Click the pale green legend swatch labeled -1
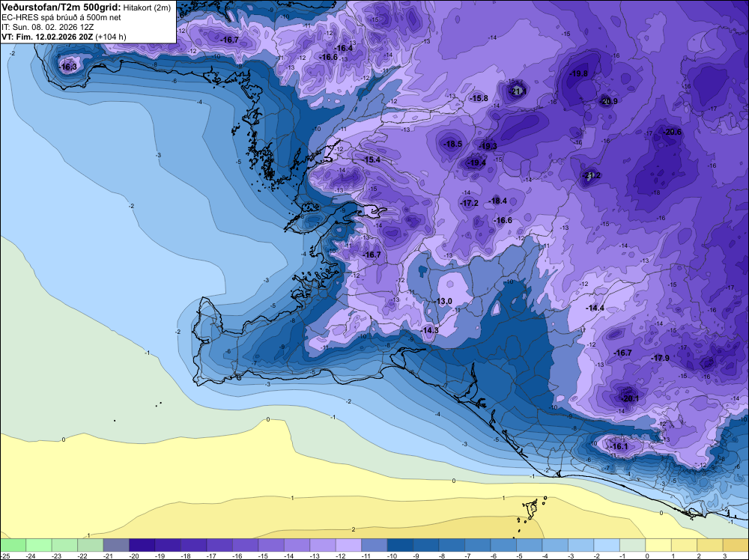Screen dimensions: 749x560 632,545
